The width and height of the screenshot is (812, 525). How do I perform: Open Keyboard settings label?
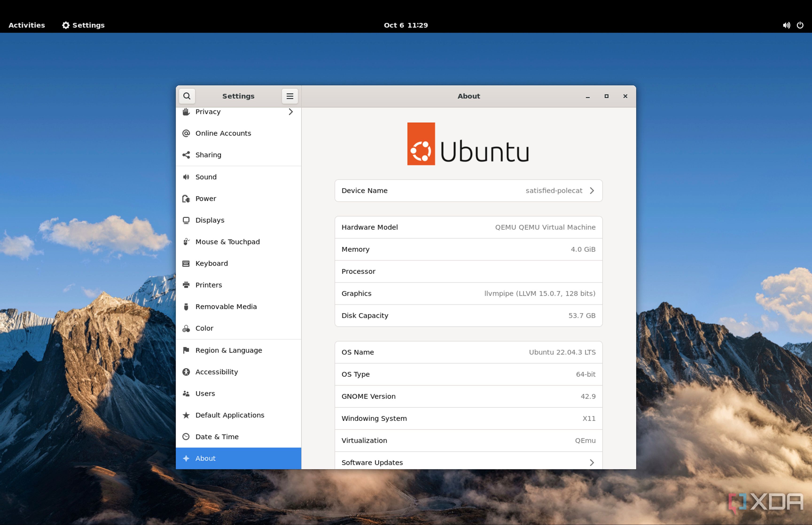coord(212,263)
